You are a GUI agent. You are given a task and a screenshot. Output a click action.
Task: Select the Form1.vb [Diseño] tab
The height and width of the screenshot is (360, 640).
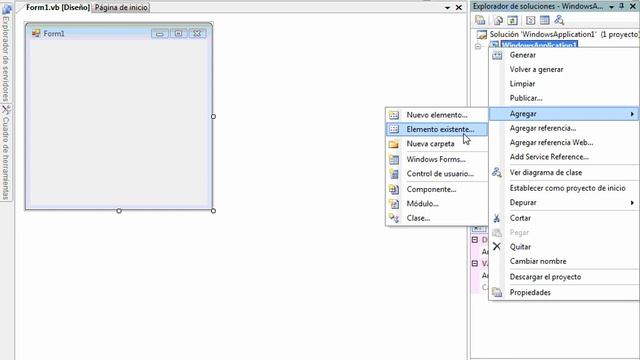pyautogui.click(x=58, y=7)
